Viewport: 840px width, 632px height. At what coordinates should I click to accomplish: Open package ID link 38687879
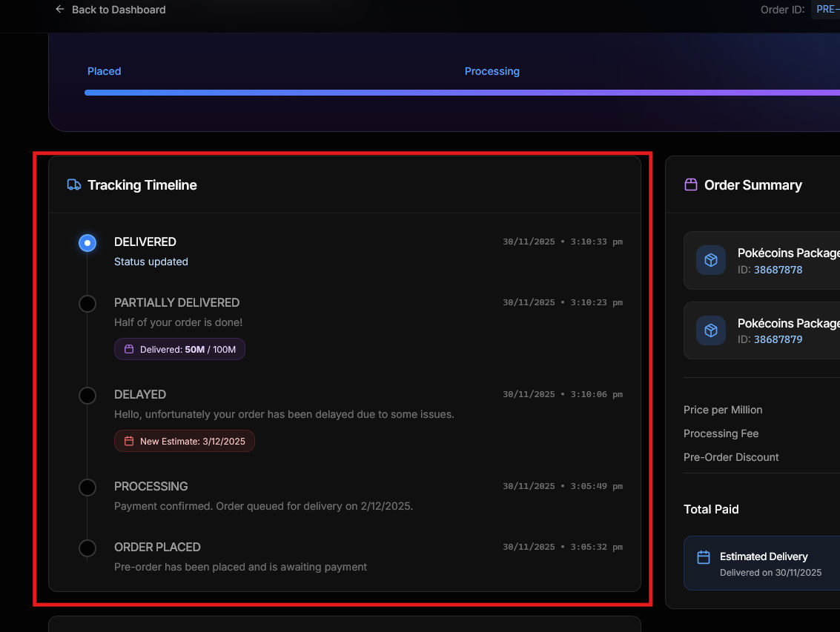pyautogui.click(x=778, y=339)
